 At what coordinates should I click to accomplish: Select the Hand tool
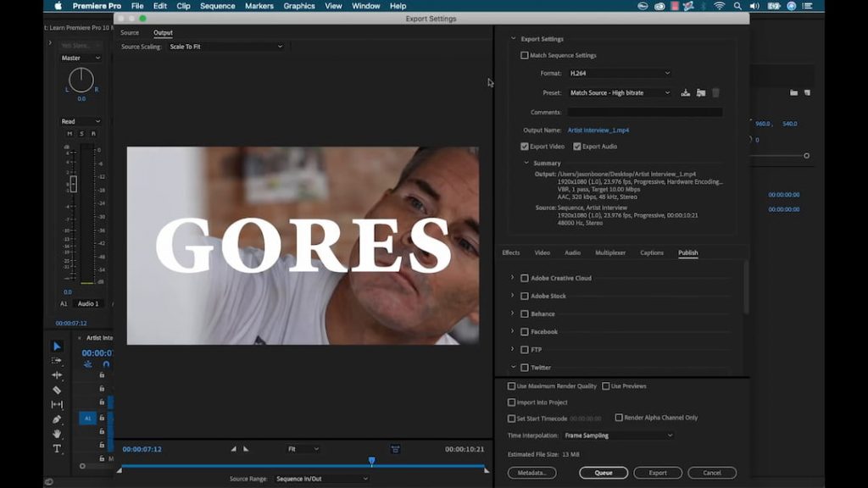point(56,433)
